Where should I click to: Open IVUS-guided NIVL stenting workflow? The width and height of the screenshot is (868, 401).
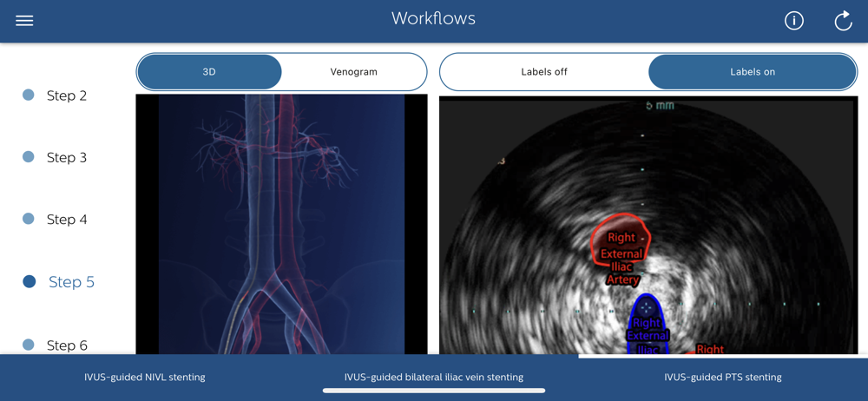pos(145,378)
